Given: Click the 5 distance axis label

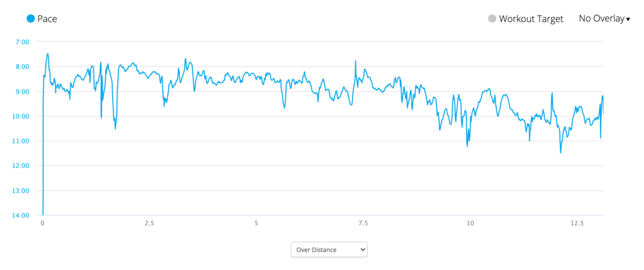Looking at the screenshot, I should pyautogui.click(x=257, y=223).
